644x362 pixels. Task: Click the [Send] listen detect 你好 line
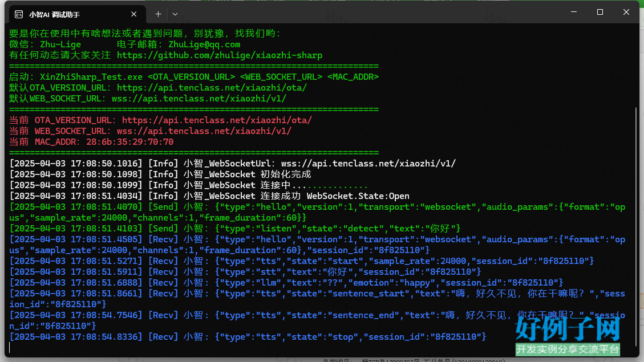pyautogui.click(x=235, y=228)
